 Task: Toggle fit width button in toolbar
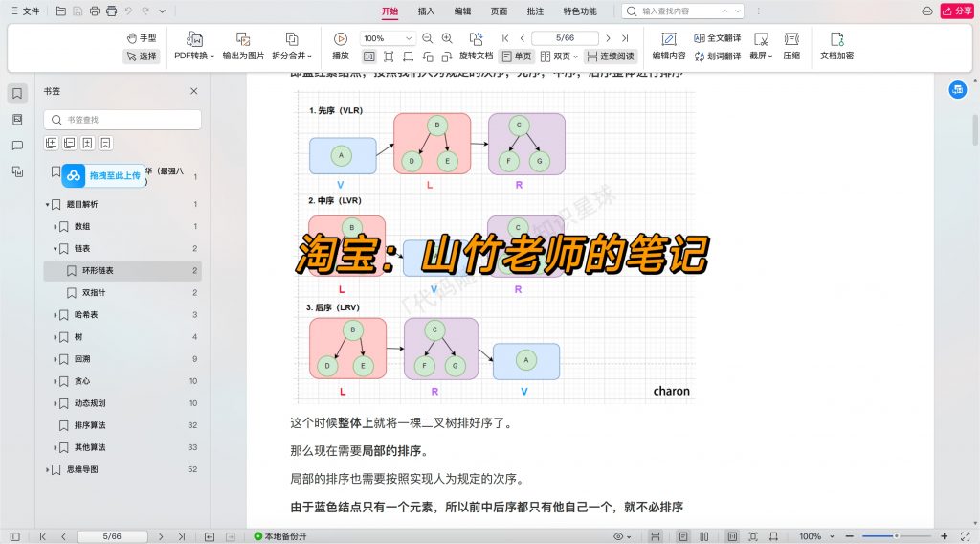click(408, 57)
